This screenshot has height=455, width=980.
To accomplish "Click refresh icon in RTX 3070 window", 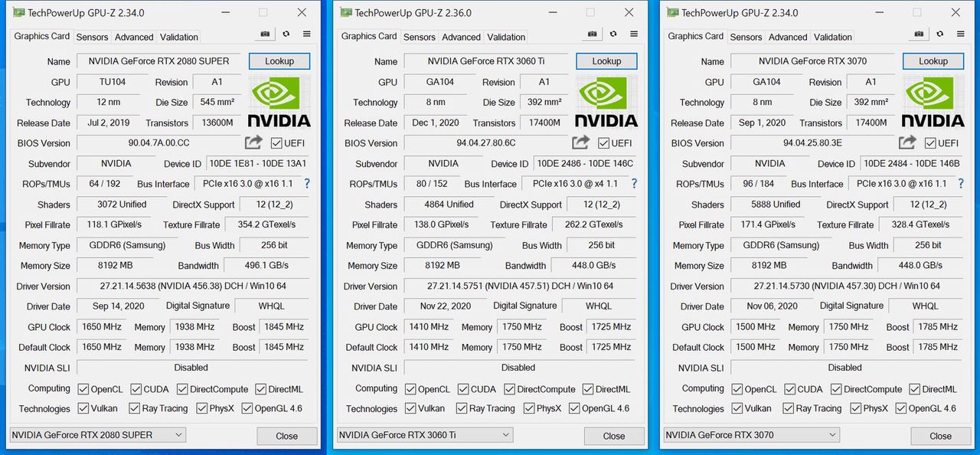I will [x=939, y=34].
